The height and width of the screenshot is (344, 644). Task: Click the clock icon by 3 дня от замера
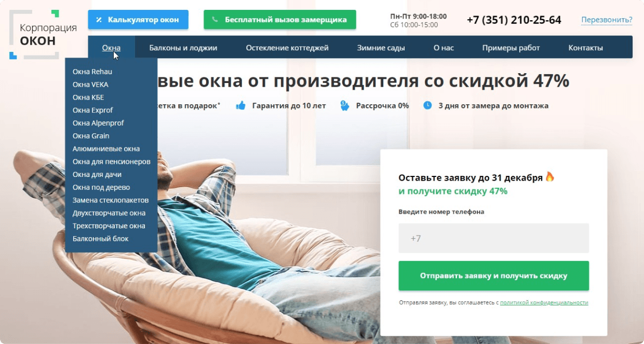pyautogui.click(x=427, y=105)
